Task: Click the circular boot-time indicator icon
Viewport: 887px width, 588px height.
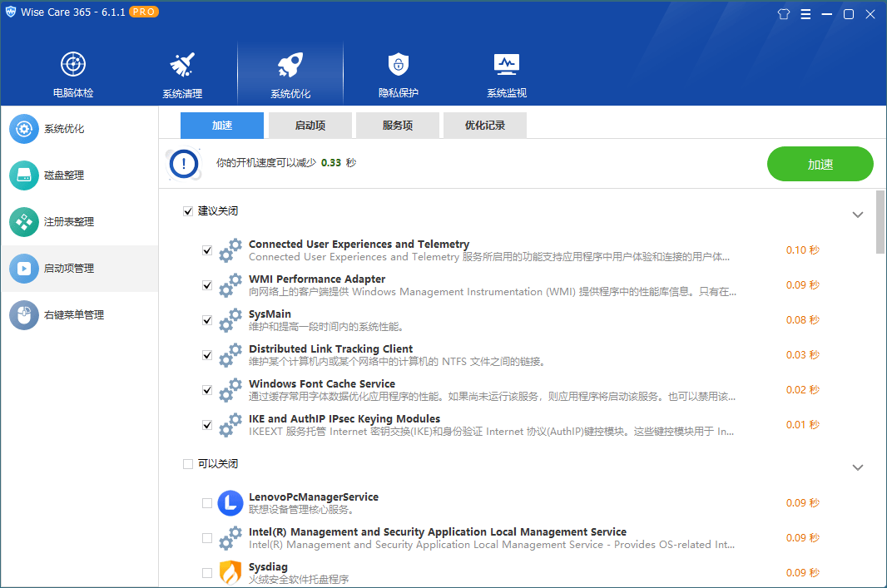Action: click(183, 164)
